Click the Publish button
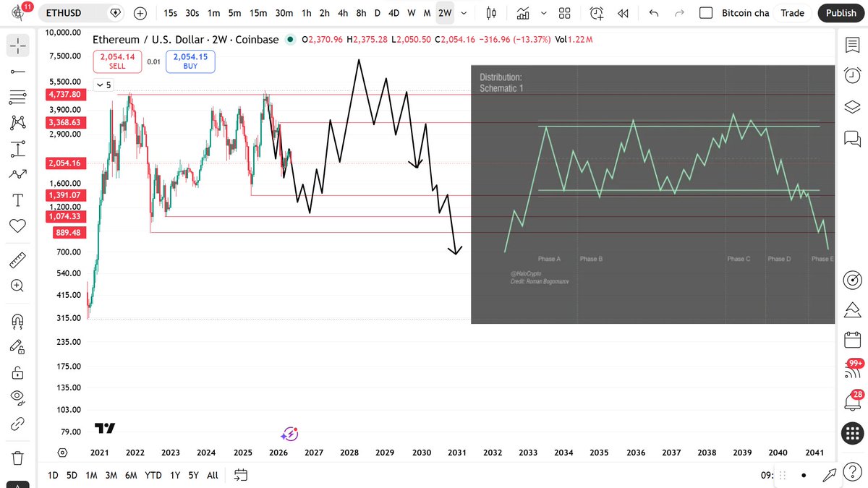Image resolution: width=868 pixels, height=488 pixels. (841, 13)
